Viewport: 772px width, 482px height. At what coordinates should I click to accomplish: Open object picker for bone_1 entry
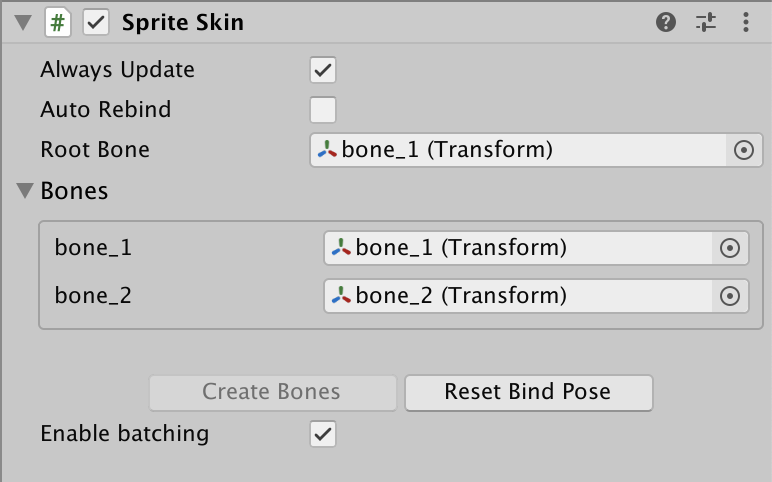coord(730,247)
